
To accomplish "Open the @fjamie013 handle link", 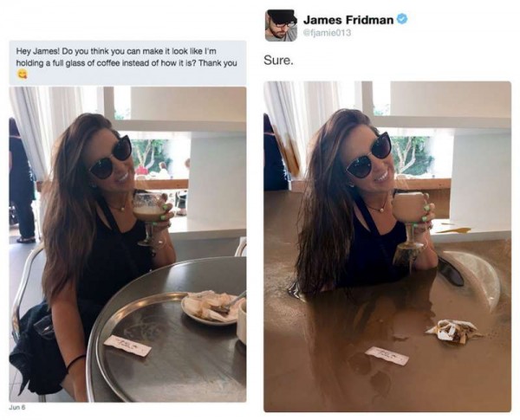I will pyautogui.click(x=327, y=33).
